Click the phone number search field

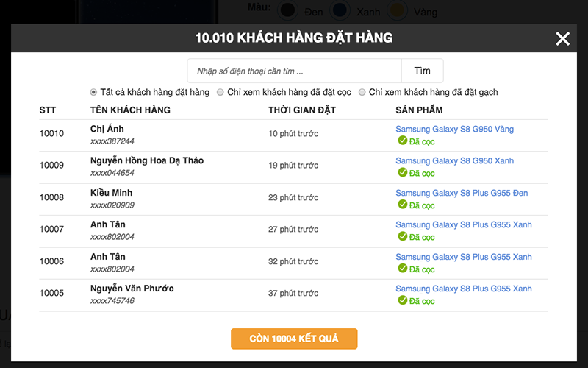click(x=294, y=71)
